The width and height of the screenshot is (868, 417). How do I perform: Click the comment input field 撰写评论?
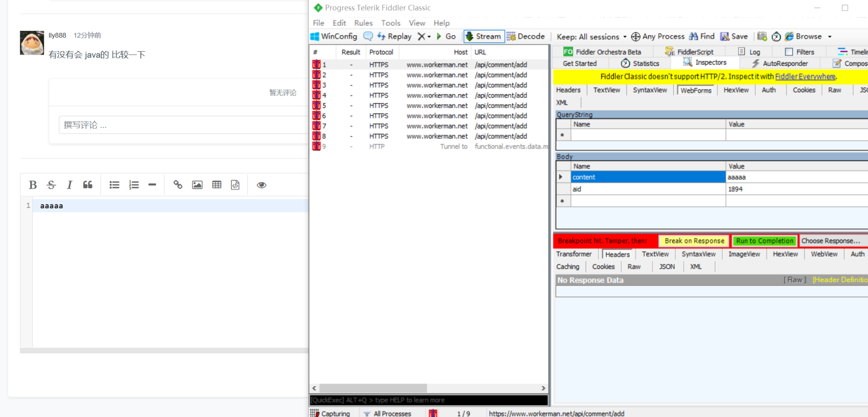(183, 125)
